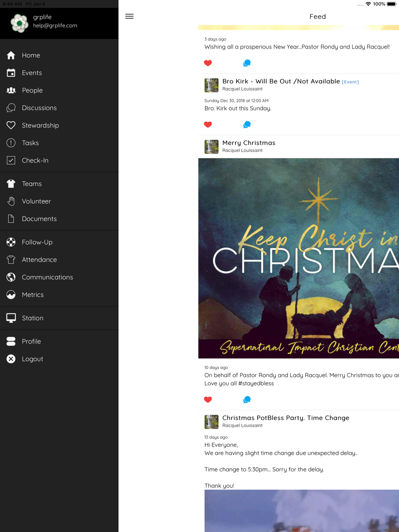Click the Teams shirt icon
The width and height of the screenshot is (399, 532).
[11, 183]
